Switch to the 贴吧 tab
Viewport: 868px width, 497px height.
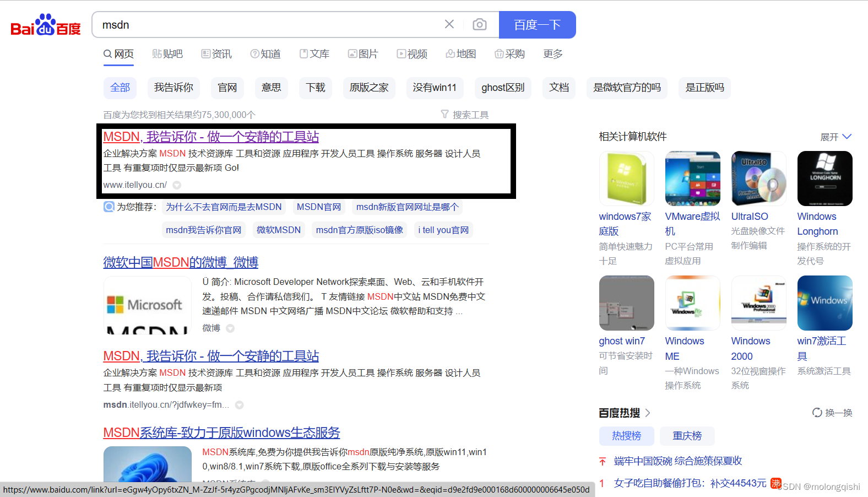[167, 54]
